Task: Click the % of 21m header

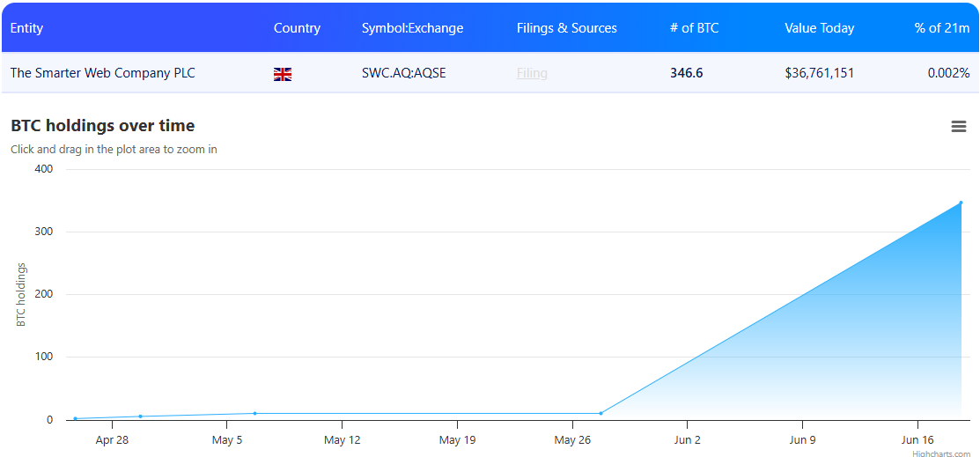Action: (942, 28)
